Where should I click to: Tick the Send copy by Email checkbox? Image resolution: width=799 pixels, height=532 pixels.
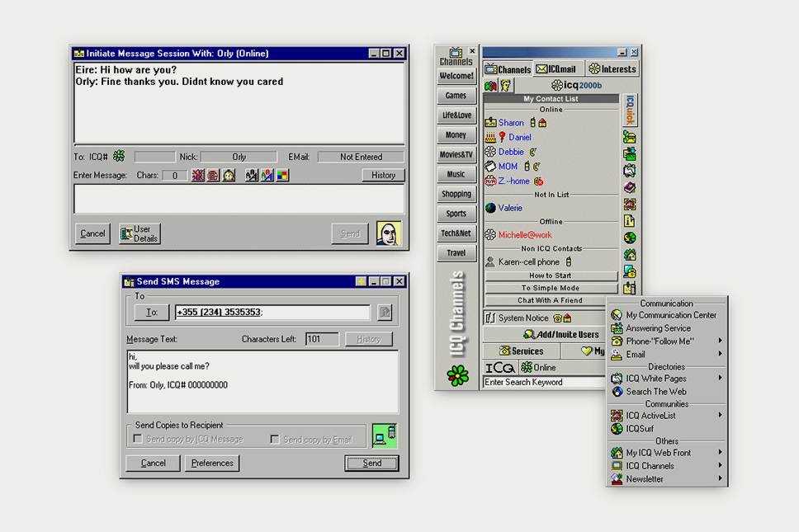point(275,440)
